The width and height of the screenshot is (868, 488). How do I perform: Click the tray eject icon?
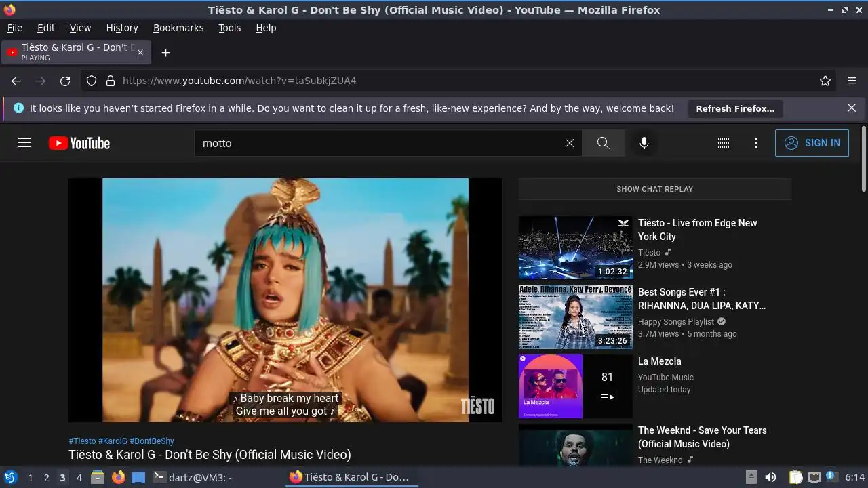[x=751, y=477]
